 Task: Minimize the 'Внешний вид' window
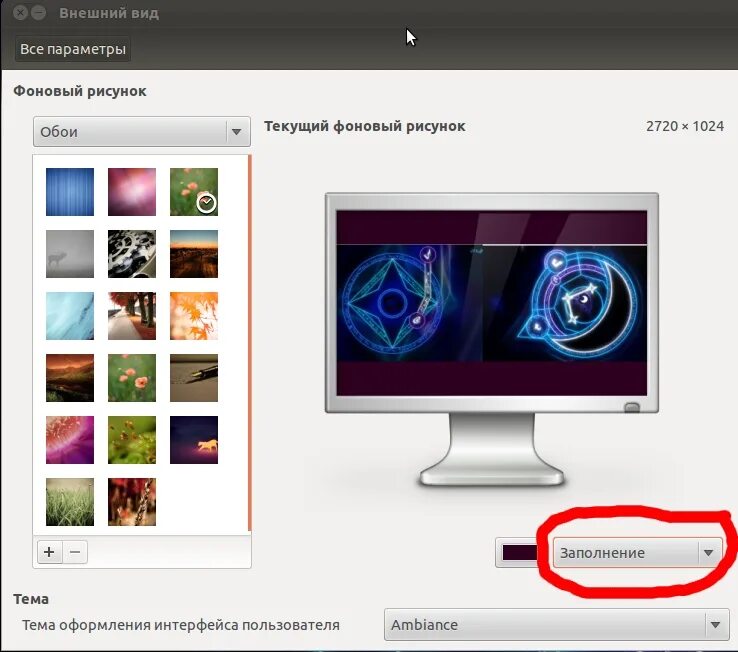[x=39, y=13]
